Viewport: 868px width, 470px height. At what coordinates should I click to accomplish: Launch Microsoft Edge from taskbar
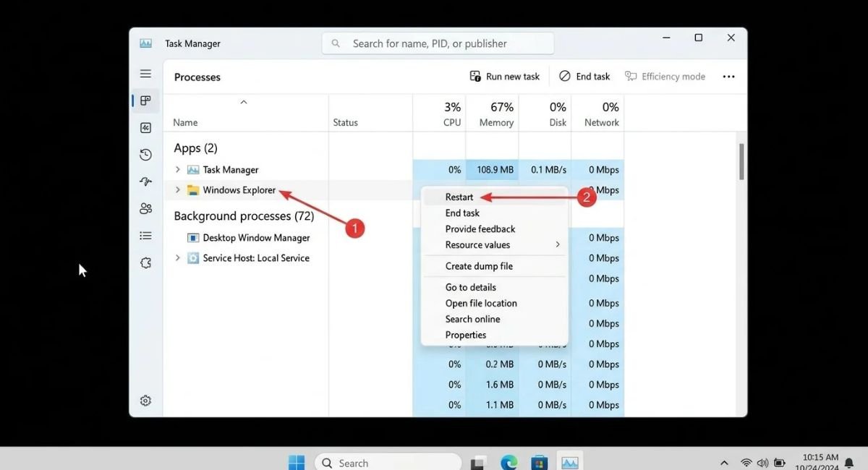(x=509, y=463)
